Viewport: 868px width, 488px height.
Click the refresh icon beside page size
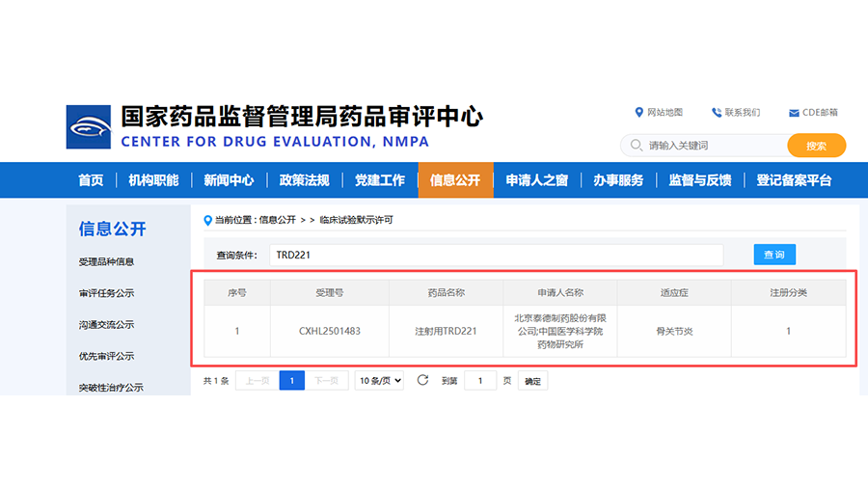[422, 380]
